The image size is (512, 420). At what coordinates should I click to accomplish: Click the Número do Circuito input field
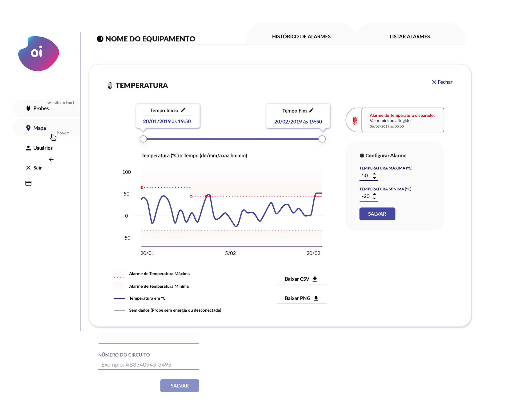(x=149, y=364)
